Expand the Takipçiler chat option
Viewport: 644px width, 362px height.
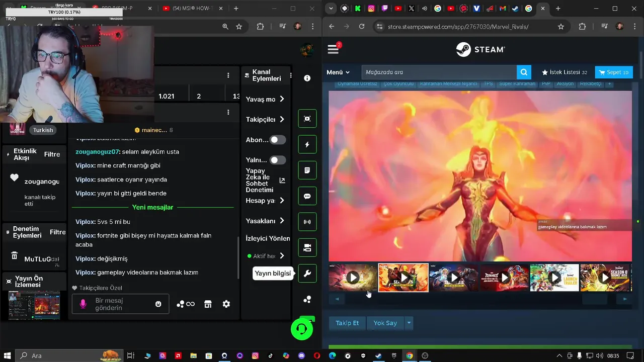pyautogui.click(x=282, y=119)
